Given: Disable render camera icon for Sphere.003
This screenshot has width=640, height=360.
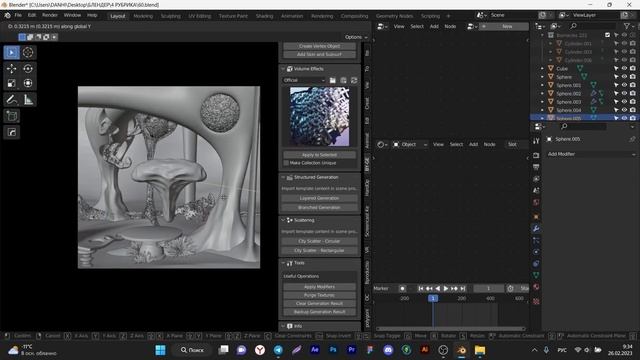Looking at the screenshot, I should point(632,102).
